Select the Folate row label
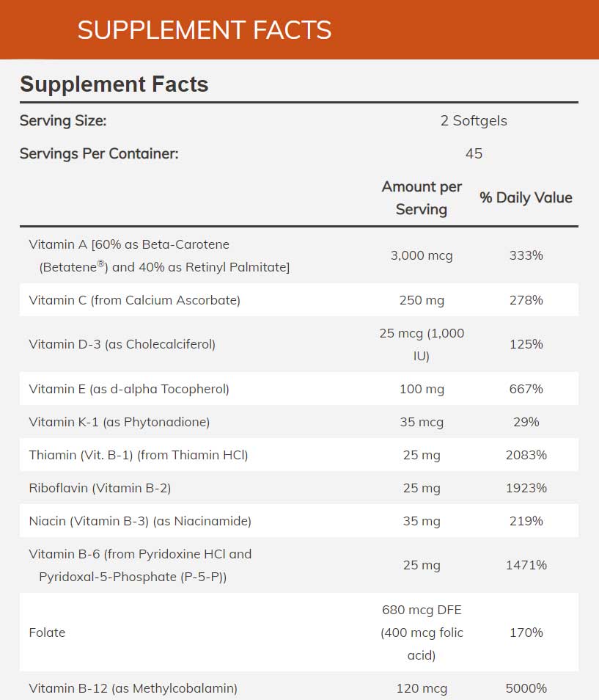The height and width of the screenshot is (700, 599). [47, 632]
